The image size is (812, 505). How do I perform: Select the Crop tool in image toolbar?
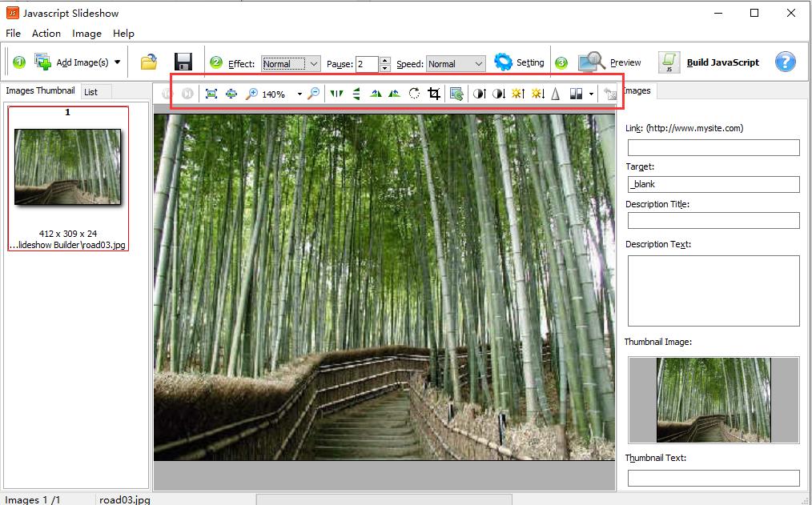(x=434, y=94)
